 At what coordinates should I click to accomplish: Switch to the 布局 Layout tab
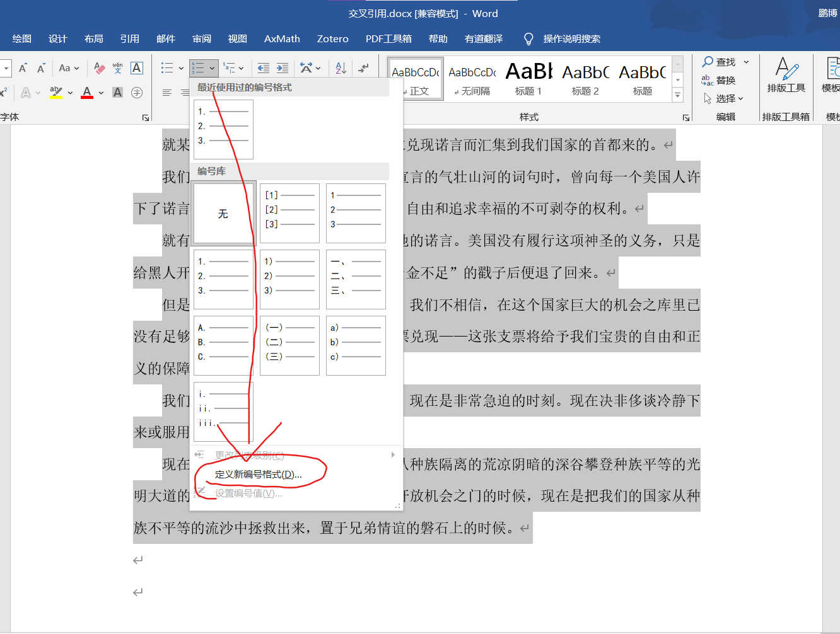(x=94, y=39)
